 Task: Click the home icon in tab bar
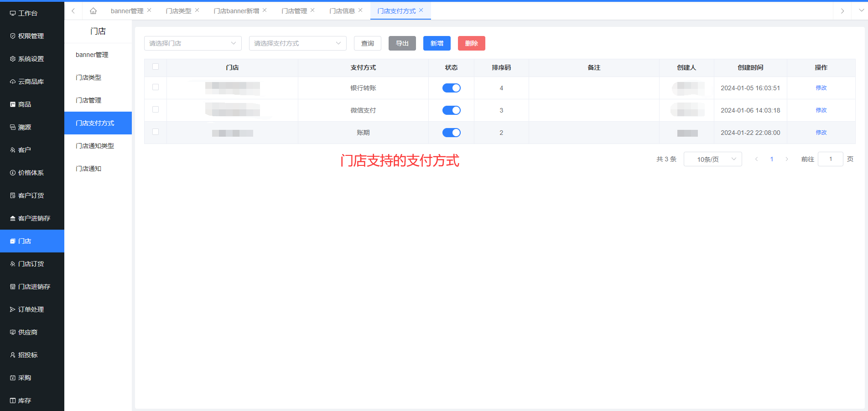(93, 11)
